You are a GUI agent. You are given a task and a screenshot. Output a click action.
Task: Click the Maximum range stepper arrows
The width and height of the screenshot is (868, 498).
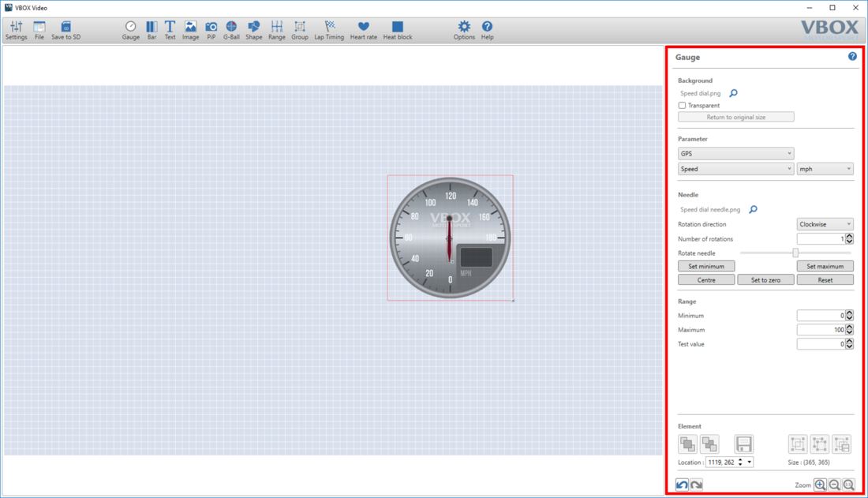pyautogui.click(x=849, y=330)
